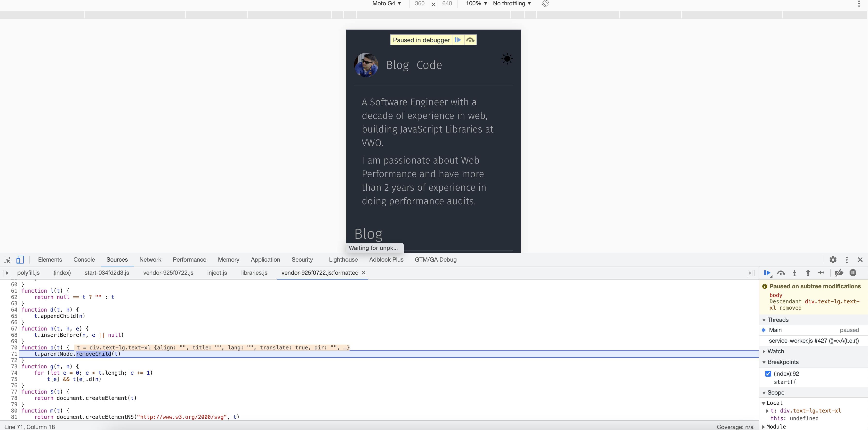Click the Step over next function icon
868x430 pixels.
[781, 273]
